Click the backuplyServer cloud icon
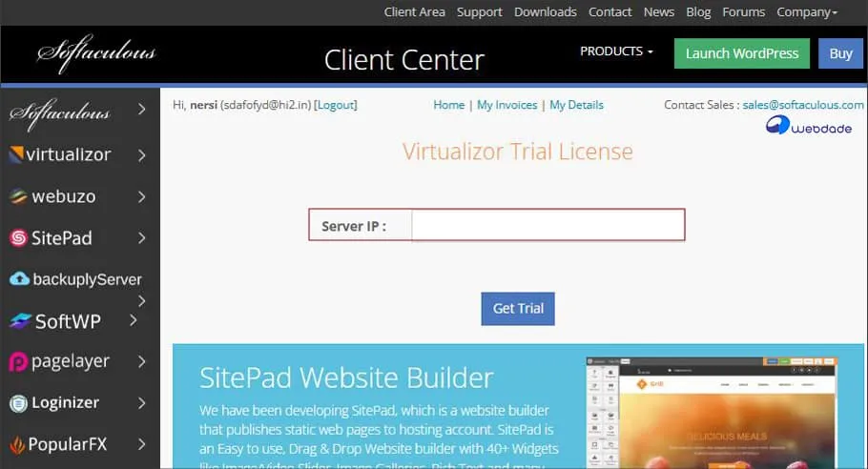 [x=19, y=279]
